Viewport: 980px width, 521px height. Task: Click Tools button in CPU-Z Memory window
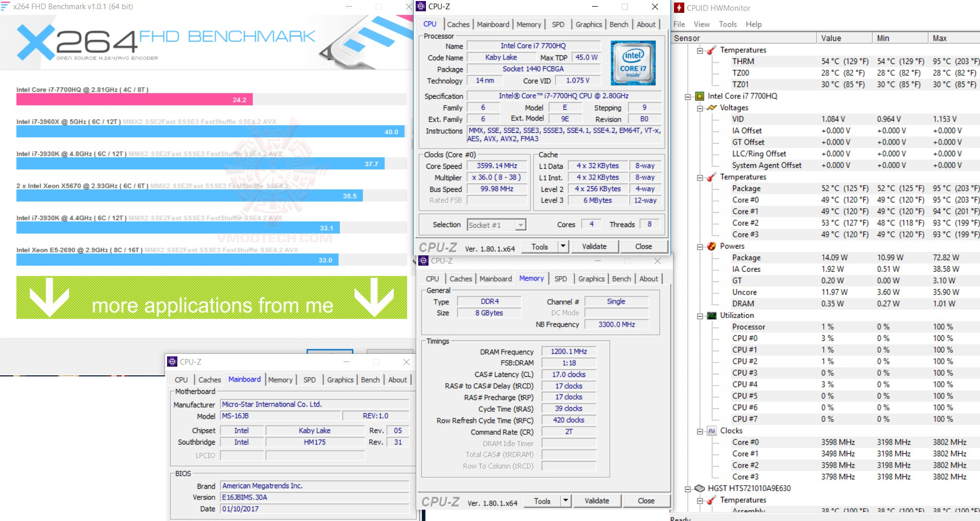pyautogui.click(x=542, y=501)
